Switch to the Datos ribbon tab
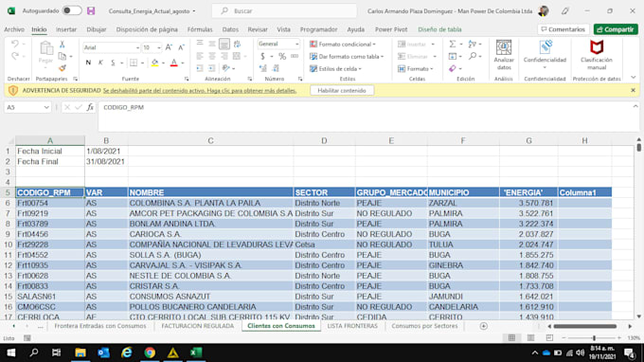The height and width of the screenshot is (362, 644). [x=230, y=29]
